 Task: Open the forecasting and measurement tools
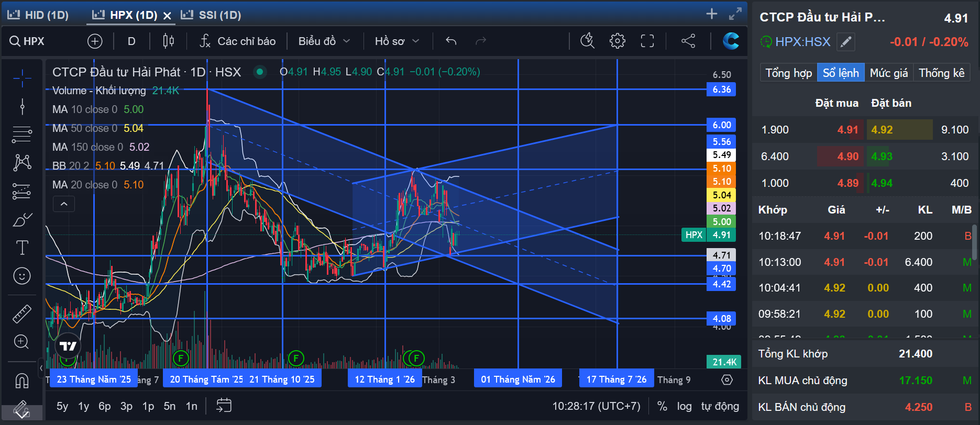click(x=22, y=191)
